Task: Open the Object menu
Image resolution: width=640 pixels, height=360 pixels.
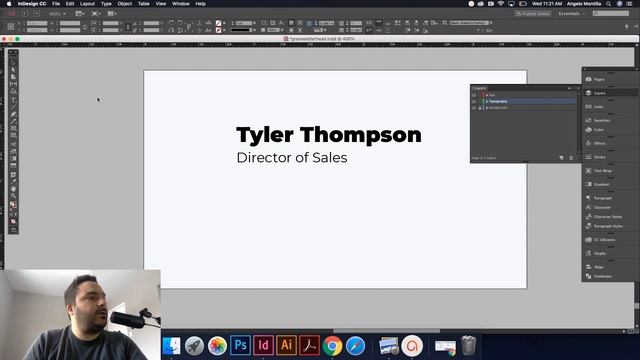Action: [x=124, y=4]
